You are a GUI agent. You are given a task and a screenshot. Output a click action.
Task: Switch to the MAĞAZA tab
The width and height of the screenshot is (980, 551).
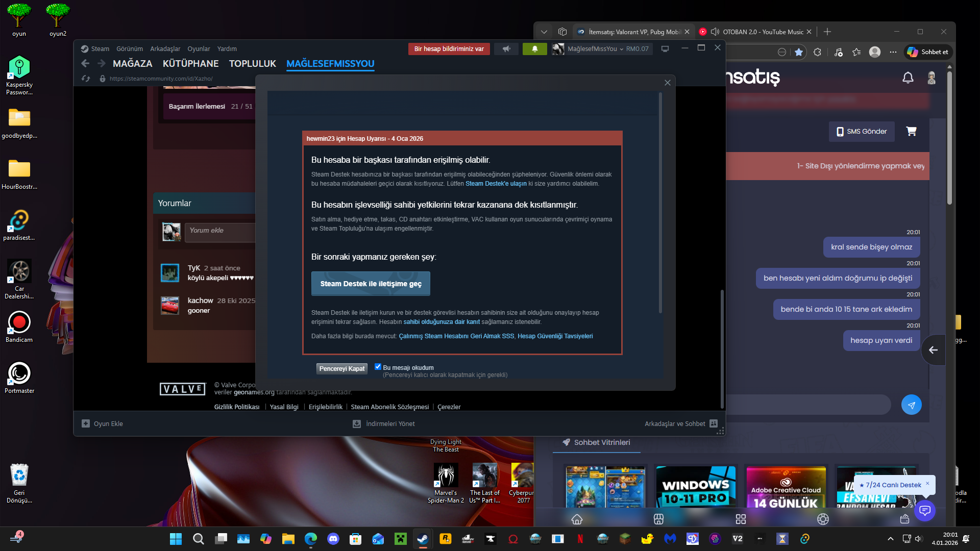click(x=133, y=64)
